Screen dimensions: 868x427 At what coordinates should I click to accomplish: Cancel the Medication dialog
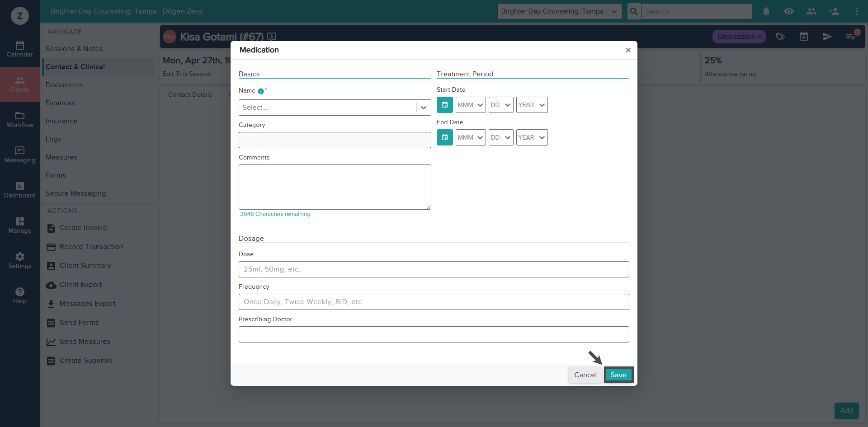(585, 375)
